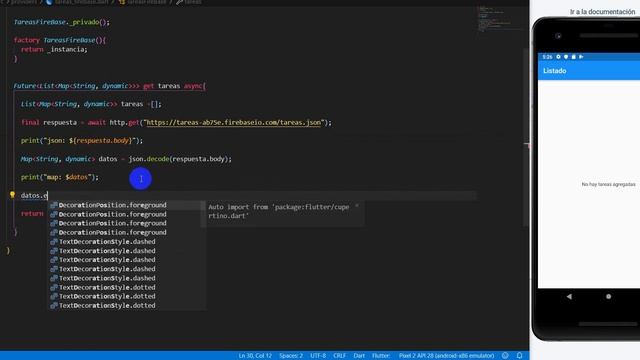
Task: Tap the emulator's home circle button
Action: pos(608,297)
